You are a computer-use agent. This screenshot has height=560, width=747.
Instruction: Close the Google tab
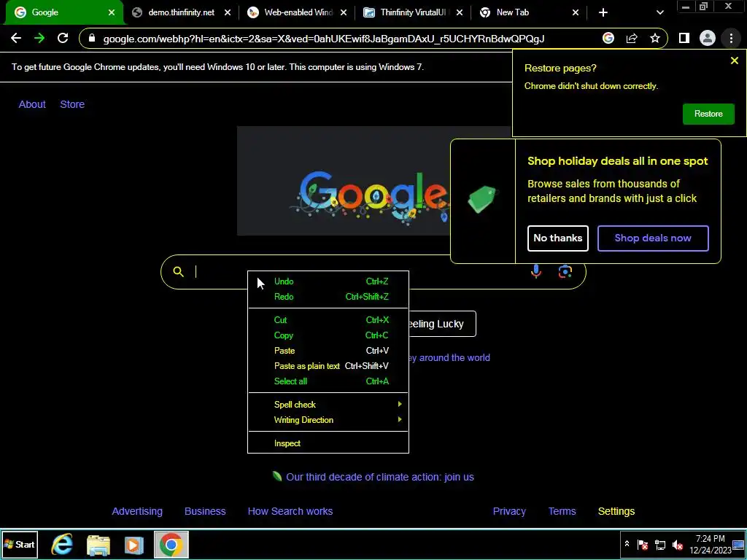click(112, 12)
